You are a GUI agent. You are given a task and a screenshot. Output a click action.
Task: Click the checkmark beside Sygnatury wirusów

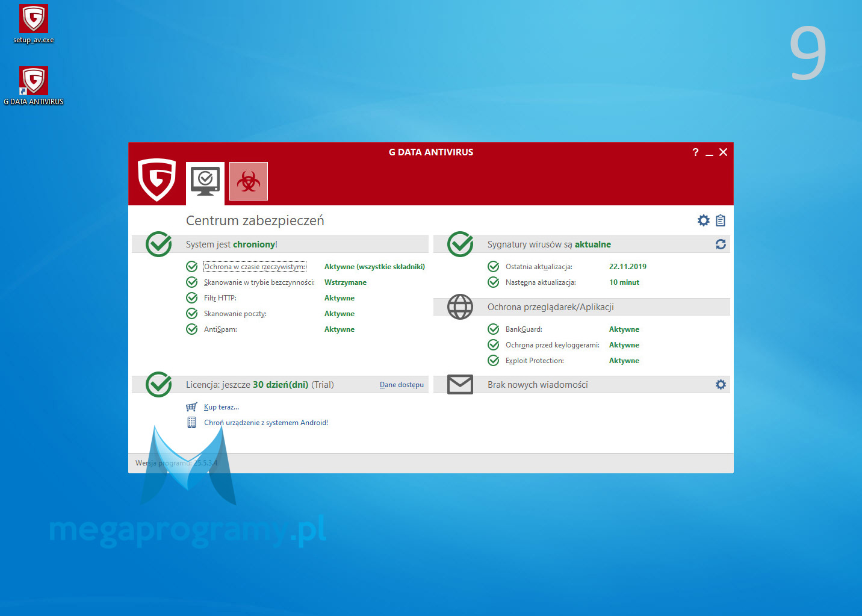coord(460,244)
